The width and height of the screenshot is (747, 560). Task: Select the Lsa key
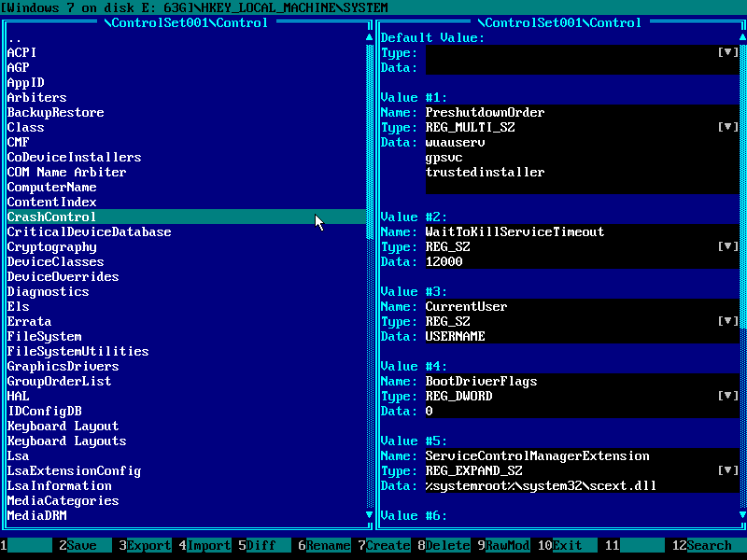click(186, 456)
